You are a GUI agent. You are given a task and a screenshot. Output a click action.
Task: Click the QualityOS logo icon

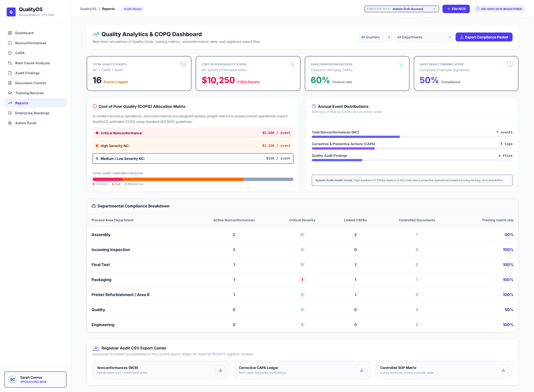tap(11, 12)
